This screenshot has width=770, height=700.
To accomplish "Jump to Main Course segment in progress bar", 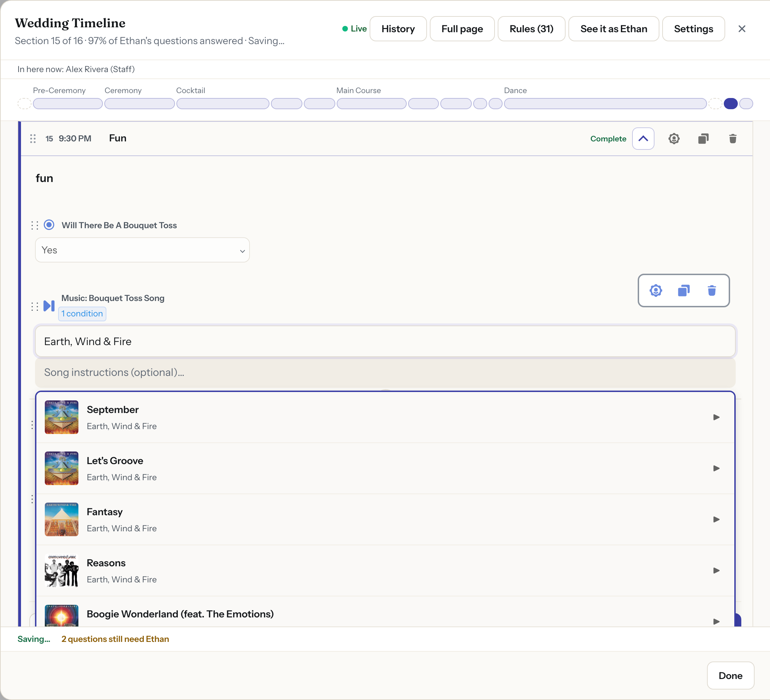I will point(371,104).
